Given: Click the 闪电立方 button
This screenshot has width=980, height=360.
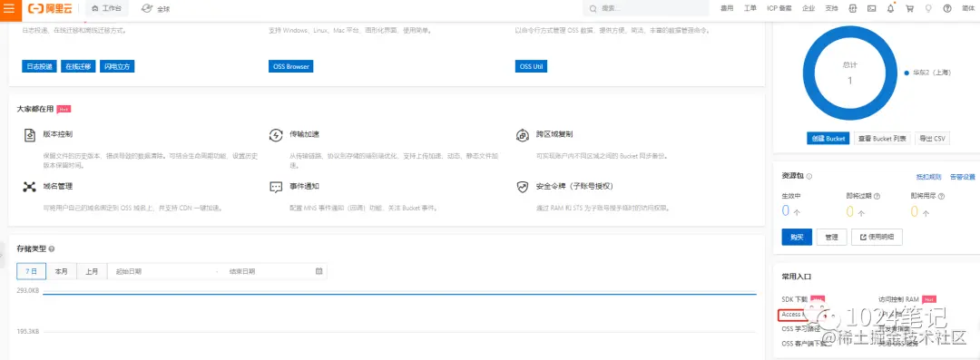Looking at the screenshot, I should (x=117, y=66).
